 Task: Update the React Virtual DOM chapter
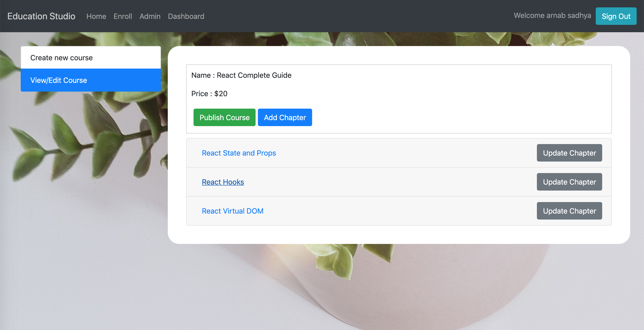coord(569,211)
